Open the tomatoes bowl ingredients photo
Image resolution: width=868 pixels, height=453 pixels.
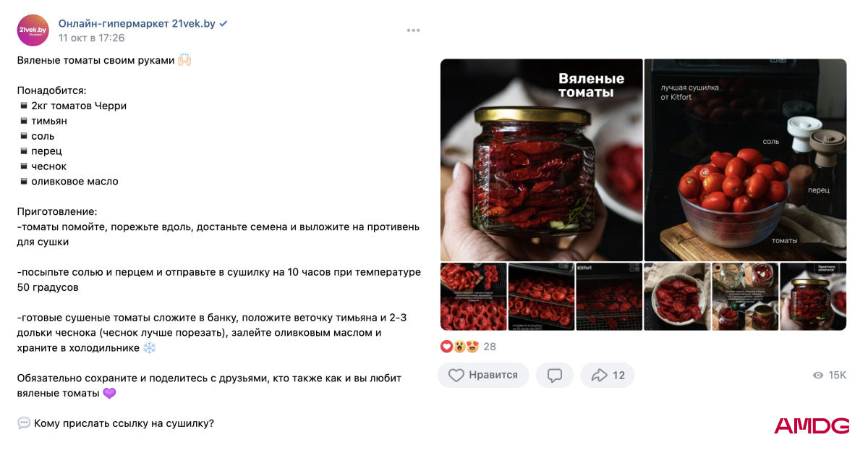pyautogui.click(x=745, y=160)
